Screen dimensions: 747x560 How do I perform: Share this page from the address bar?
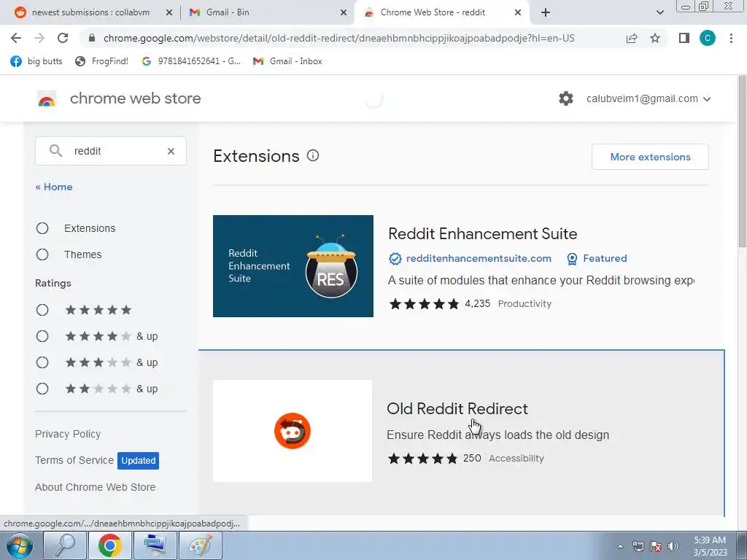point(632,38)
